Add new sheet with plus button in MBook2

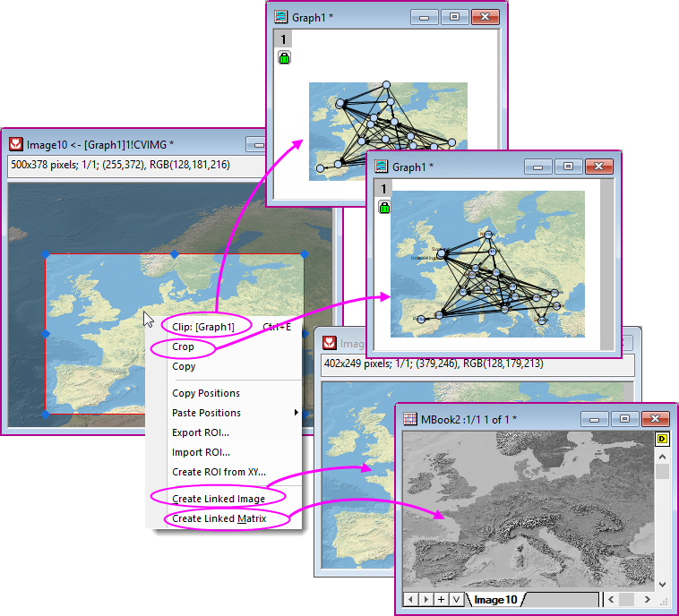point(441,600)
